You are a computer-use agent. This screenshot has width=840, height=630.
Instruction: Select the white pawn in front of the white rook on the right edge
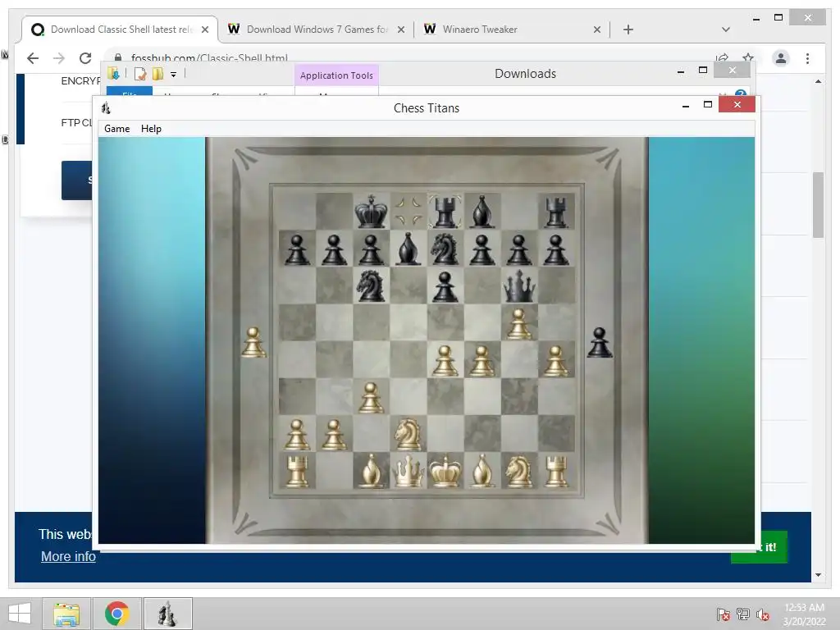coord(555,361)
